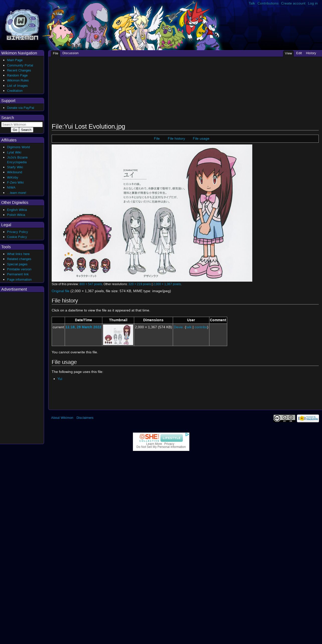Switch to the Discussion tab
The image size is (322, 644).
(70, 53)
